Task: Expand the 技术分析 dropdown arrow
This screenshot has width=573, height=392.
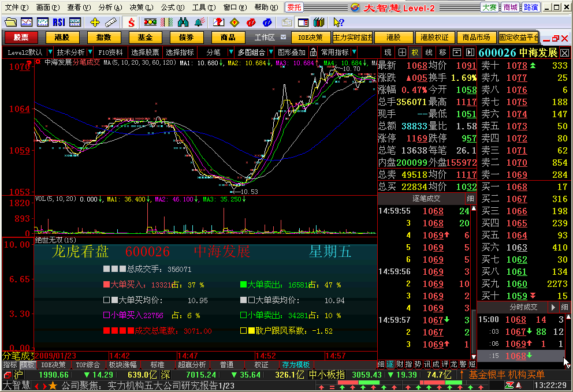Action: (x=90, y=52)
